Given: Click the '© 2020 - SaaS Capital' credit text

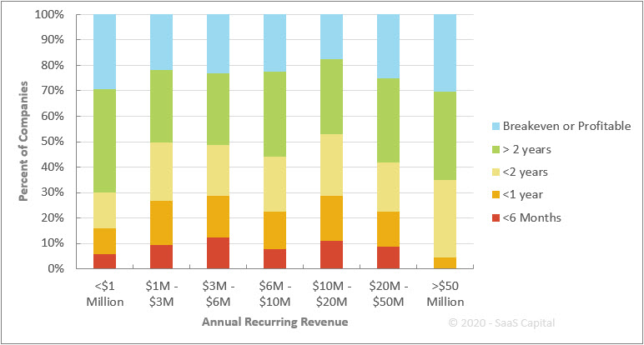Looking at the screenshot, I should tap(501, 322).
